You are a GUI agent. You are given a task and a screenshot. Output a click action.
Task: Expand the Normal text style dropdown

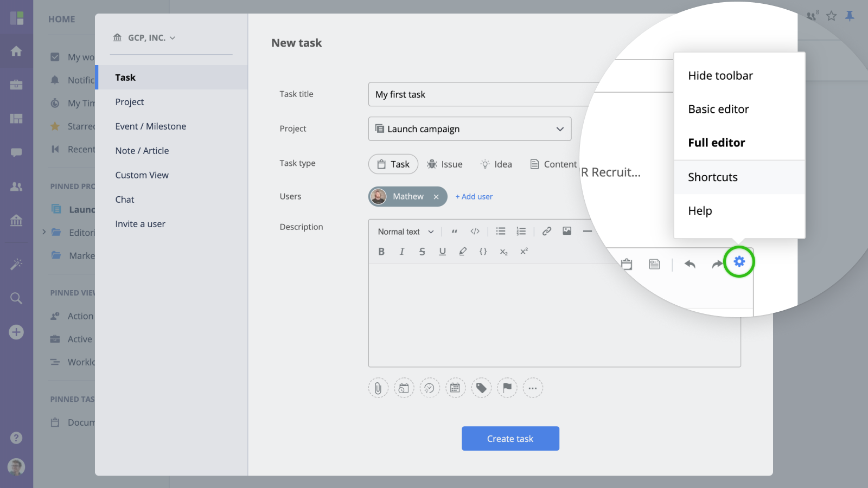pos(406,232)
